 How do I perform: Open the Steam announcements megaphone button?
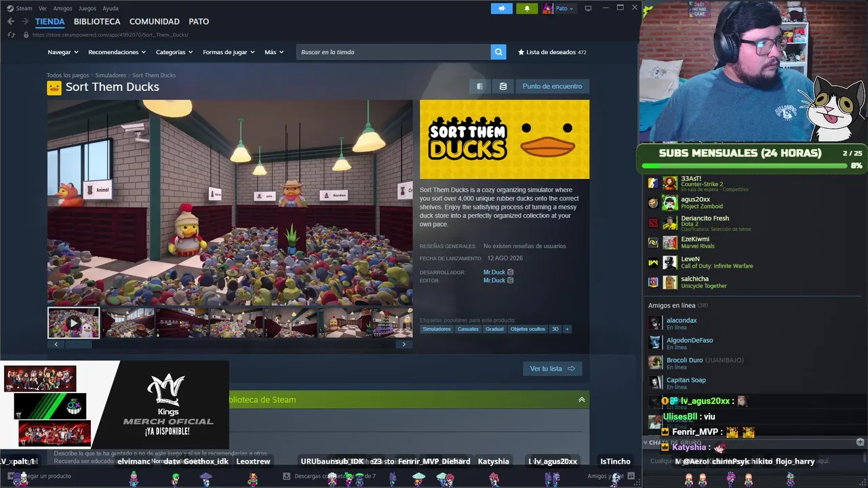tap(502, 8)
